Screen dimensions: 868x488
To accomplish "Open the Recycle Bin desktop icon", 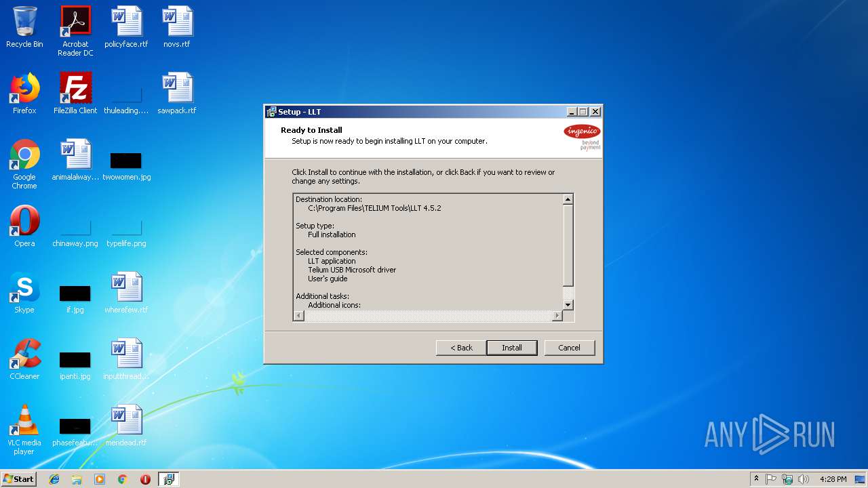I will [24, 27].
